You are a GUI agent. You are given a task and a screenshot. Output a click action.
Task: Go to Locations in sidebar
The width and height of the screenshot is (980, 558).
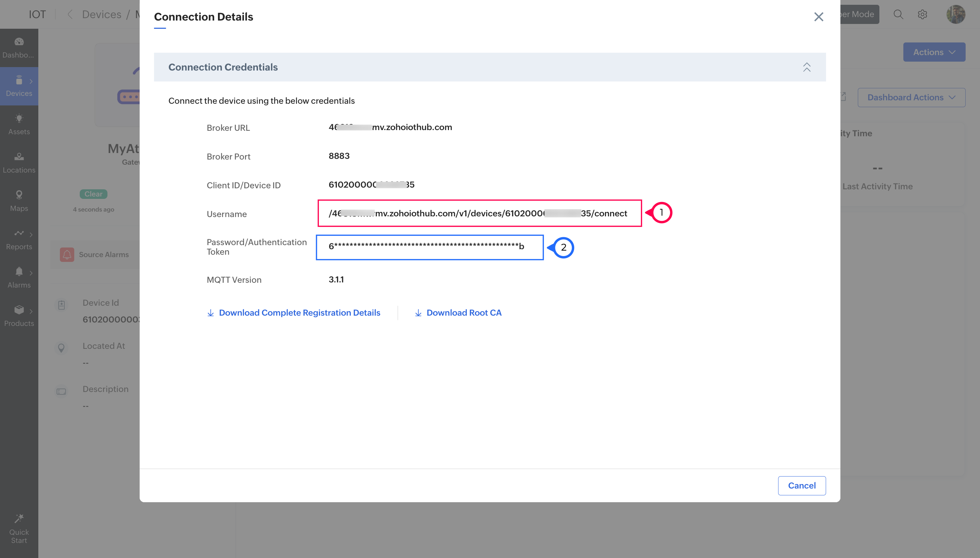point(19,163)
